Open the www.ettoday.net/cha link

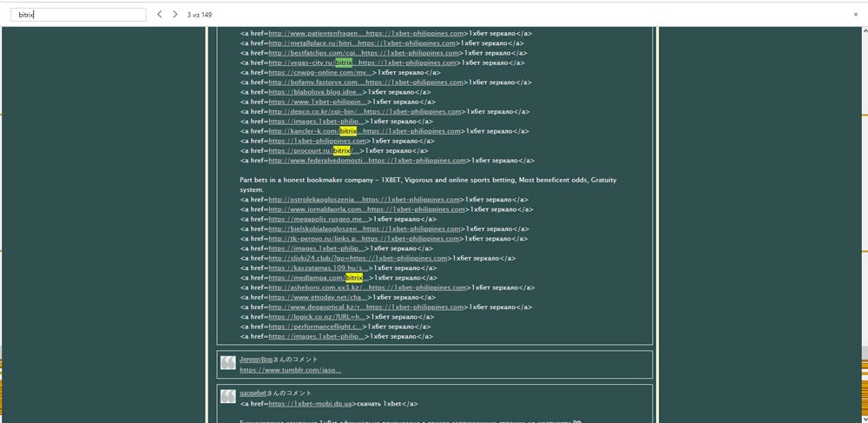click(319, 297)
